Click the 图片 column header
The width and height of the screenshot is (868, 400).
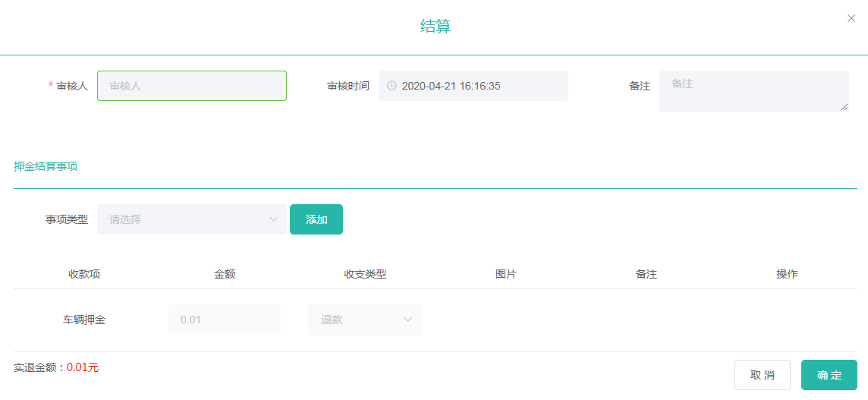pos(505,274)
